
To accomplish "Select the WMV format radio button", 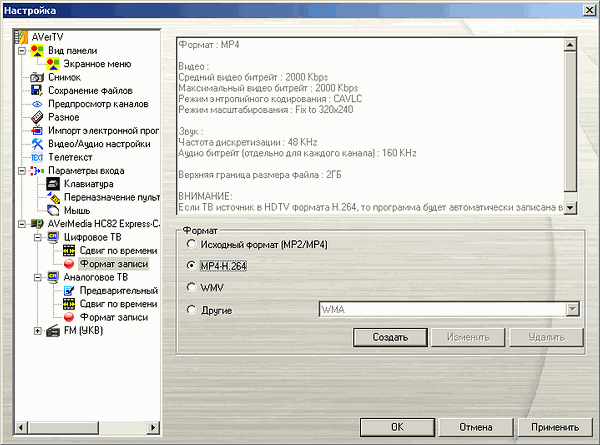I will pyautogui.click(x=191, y=287).
